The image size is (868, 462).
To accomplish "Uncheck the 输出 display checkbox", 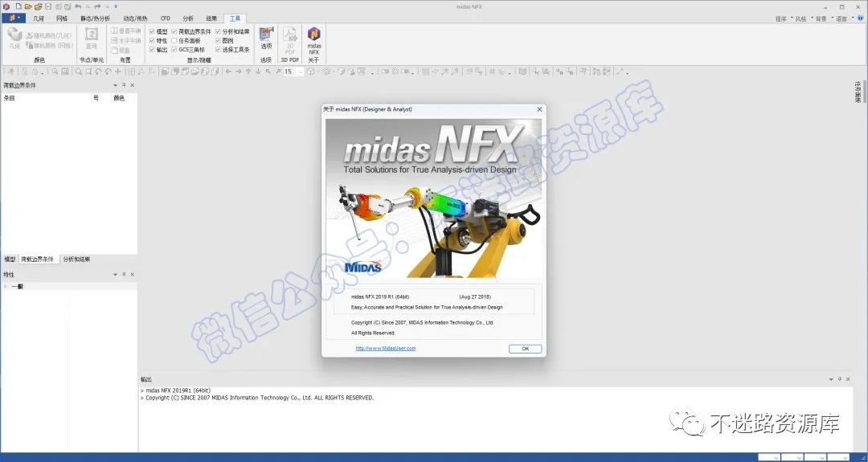I will pyautogui.click(x=152, y=50).
